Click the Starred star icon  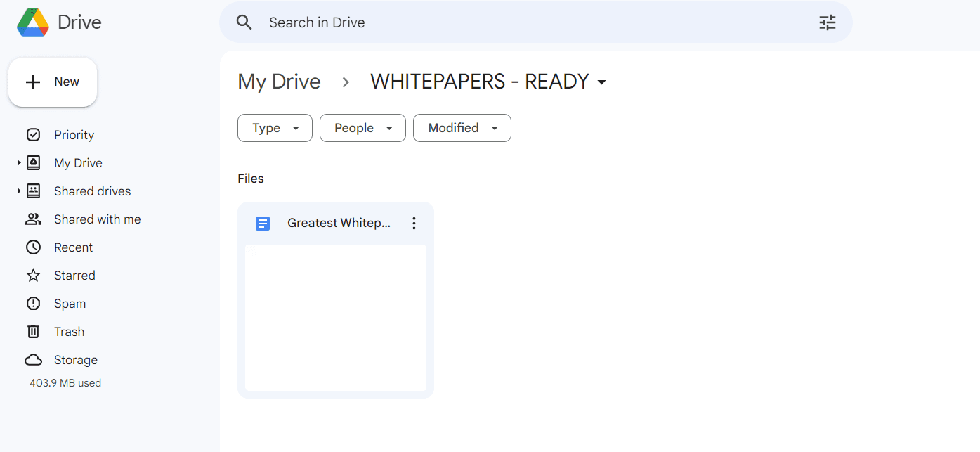click(33, 275)
